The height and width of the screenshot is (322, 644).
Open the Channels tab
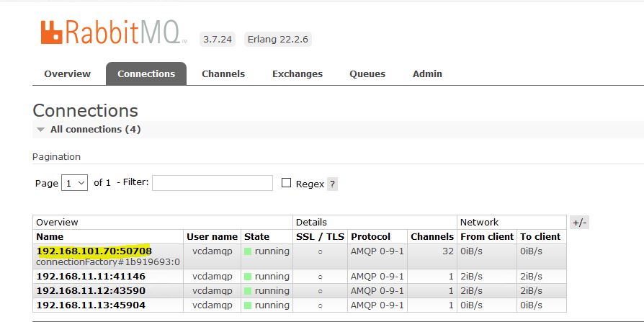click(223, 73)
